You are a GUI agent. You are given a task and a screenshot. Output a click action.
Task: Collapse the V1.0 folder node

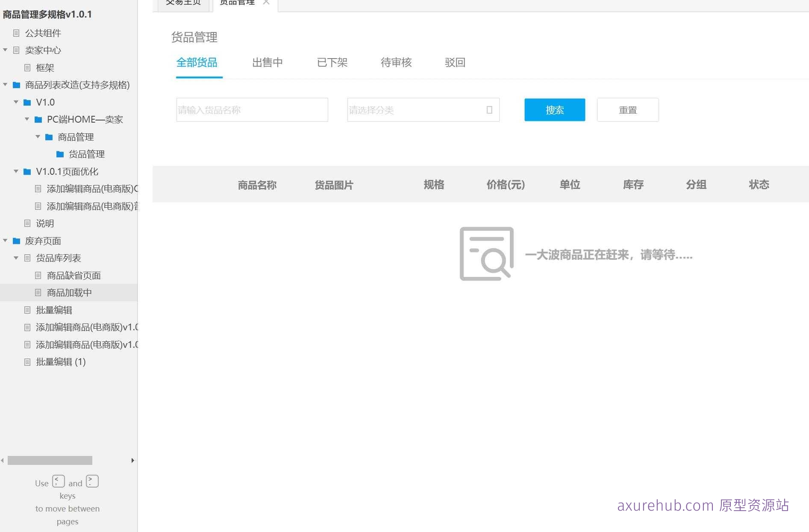[x=16, y=102]
